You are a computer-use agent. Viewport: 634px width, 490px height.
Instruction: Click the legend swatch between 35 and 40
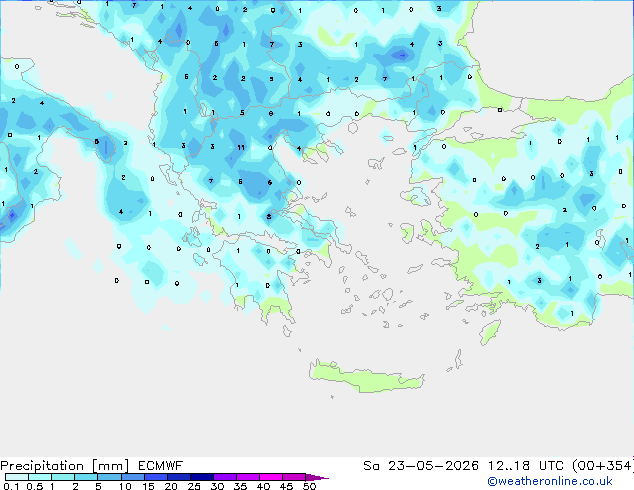pyautogui.click(x=247, y=477)
